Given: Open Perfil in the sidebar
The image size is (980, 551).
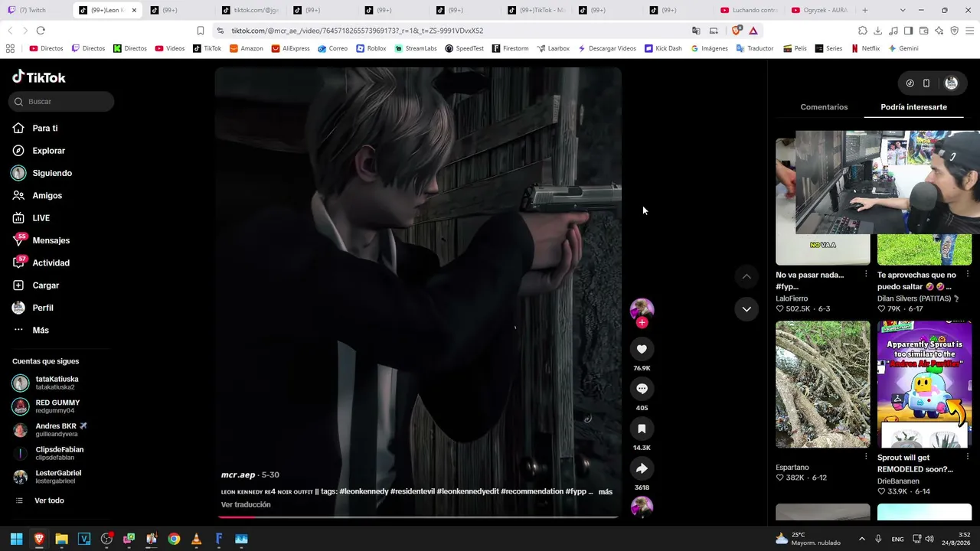Looking at the screenshot, I should 42,308.
